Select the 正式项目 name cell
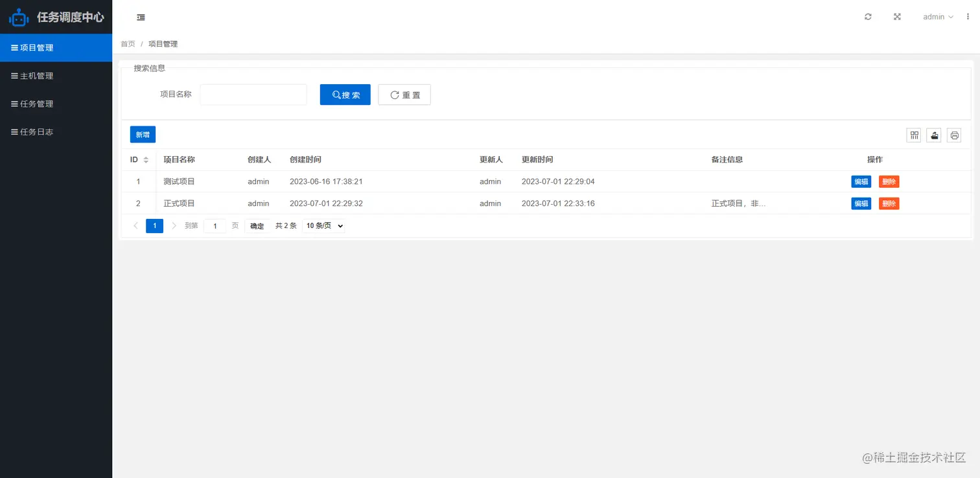The image size is (980, 478). tap(180, 204)
